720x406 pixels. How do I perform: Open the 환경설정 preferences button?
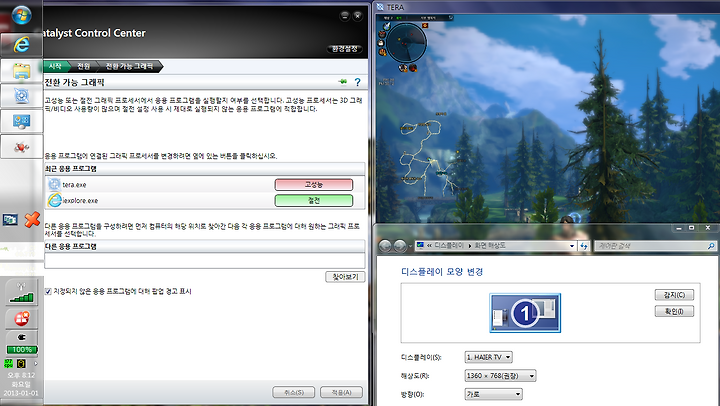tap(345, 49)
